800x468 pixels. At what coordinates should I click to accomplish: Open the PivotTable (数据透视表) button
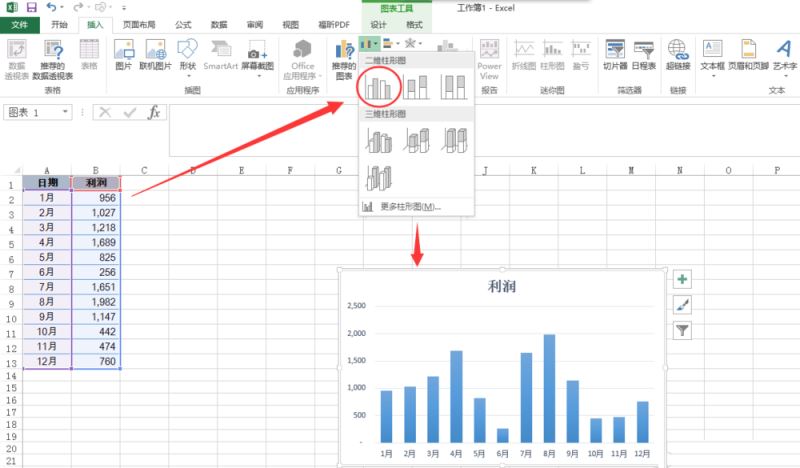[x=17, y=60]
